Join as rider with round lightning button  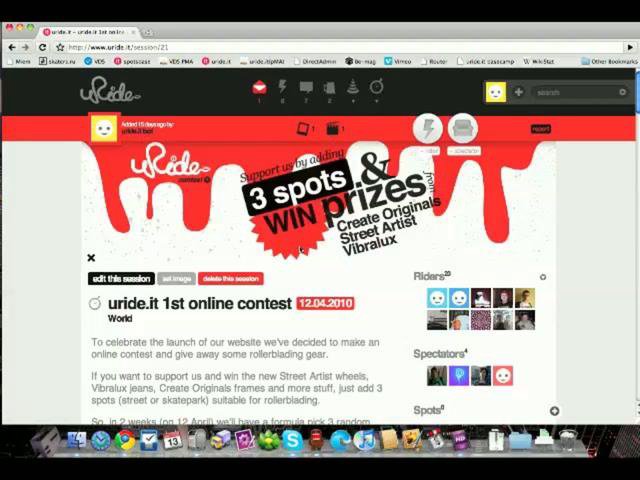pos(427,129)
